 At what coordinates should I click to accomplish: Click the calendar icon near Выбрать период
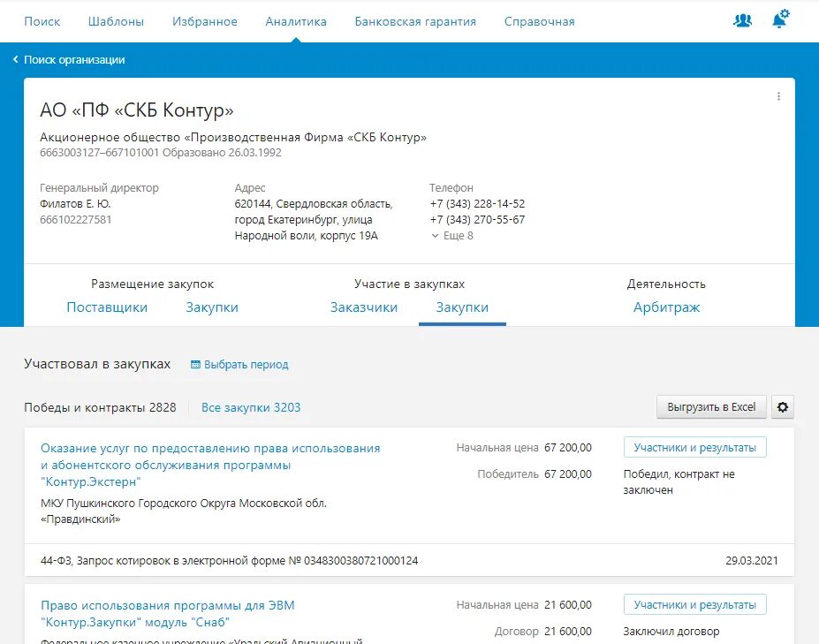pyautogui.click(x=195, y=365)
